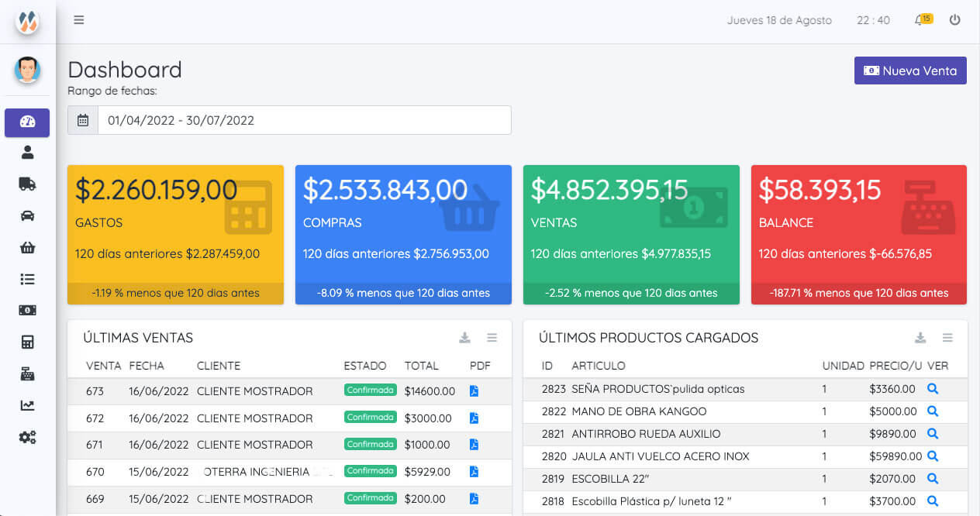This screenshot has width=980, height=516.
Task: Open the Últimas Ventas panel options menu
Action: coord(492,338)
